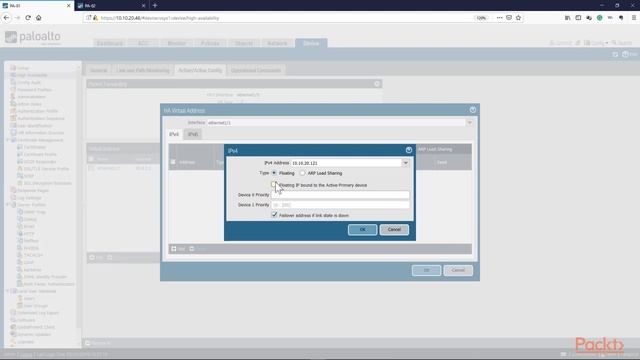Open the Dashboard main tab
Image resolution: width=640 pixels, height=360 pixels.
coord(109,43)
